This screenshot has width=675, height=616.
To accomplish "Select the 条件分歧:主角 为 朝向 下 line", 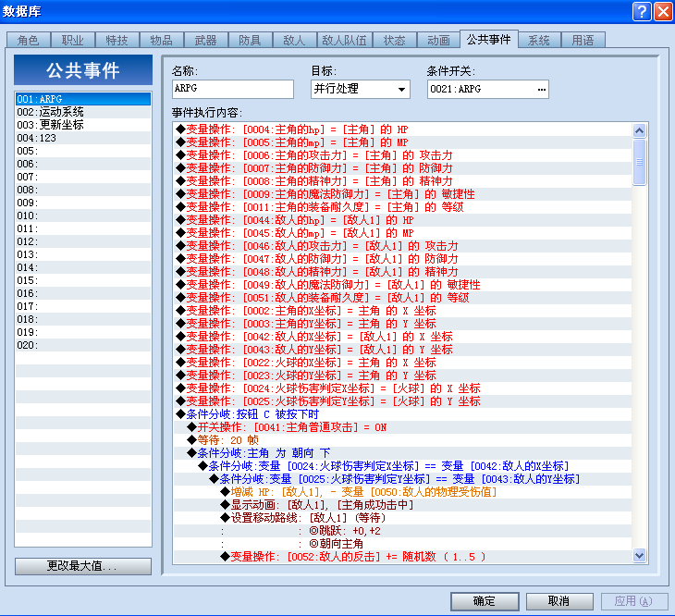I will [x=402, y=453].
